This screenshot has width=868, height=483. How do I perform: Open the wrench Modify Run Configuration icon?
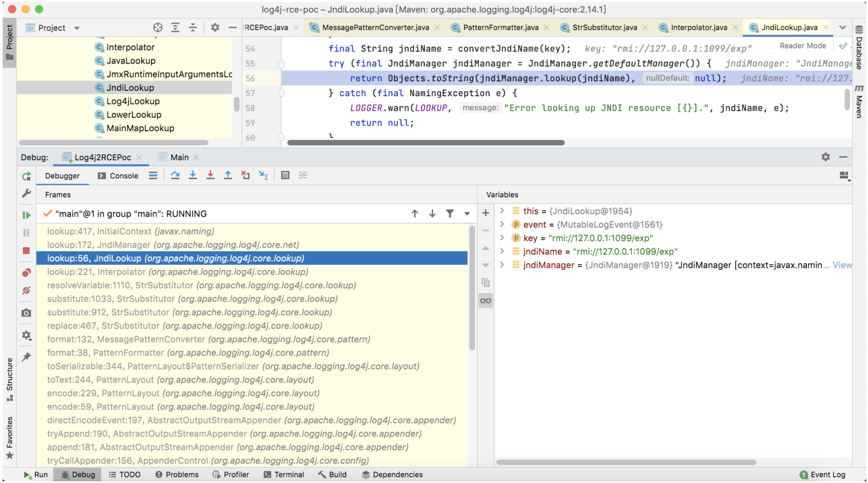pos(26,193)
